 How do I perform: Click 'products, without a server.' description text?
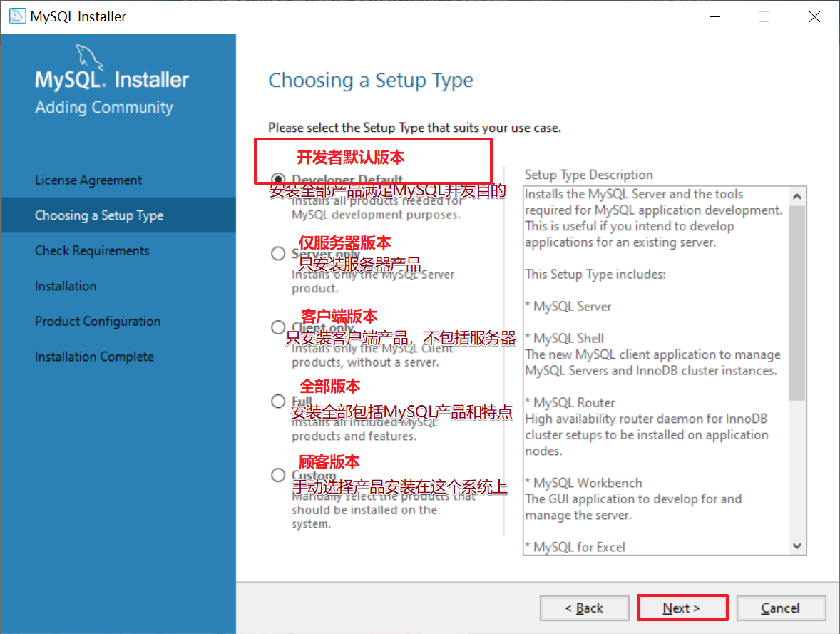365,363
